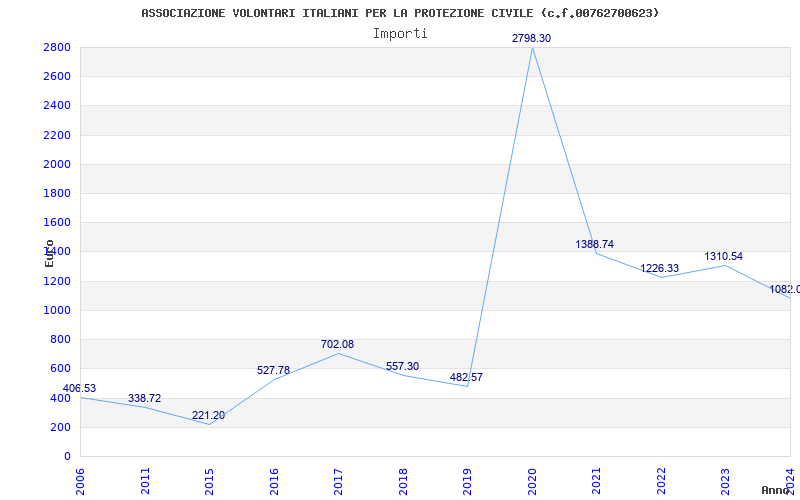Click the 2021 x-axis year label
The image size is (800, 500).
[596, 481]
